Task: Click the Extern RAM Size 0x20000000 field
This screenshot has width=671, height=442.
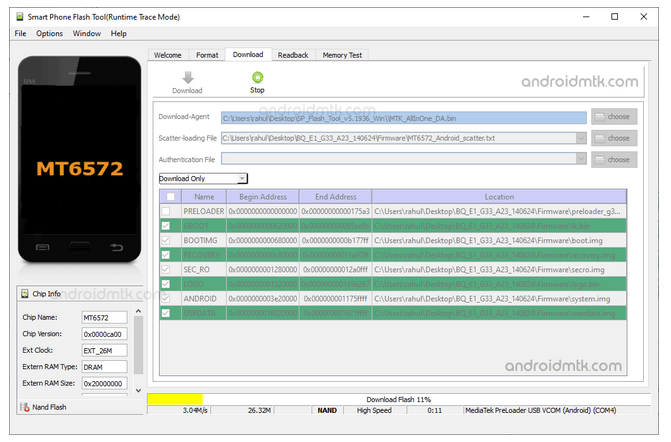Action: point(104,383)
